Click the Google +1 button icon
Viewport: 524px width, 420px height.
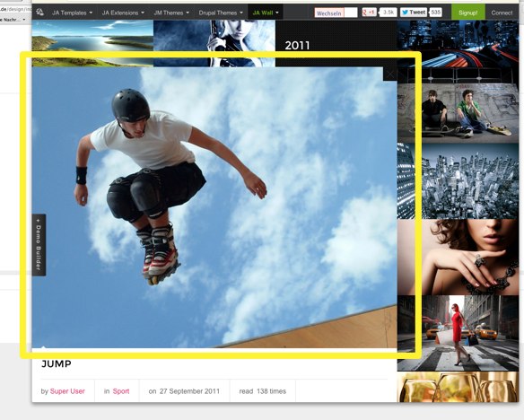pos(370,13)
